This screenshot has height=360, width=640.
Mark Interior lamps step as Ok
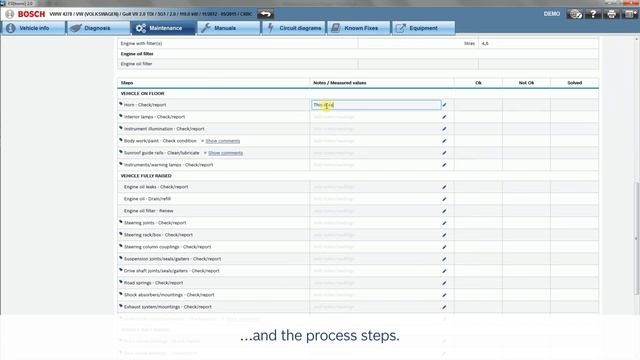coord(478,117)
